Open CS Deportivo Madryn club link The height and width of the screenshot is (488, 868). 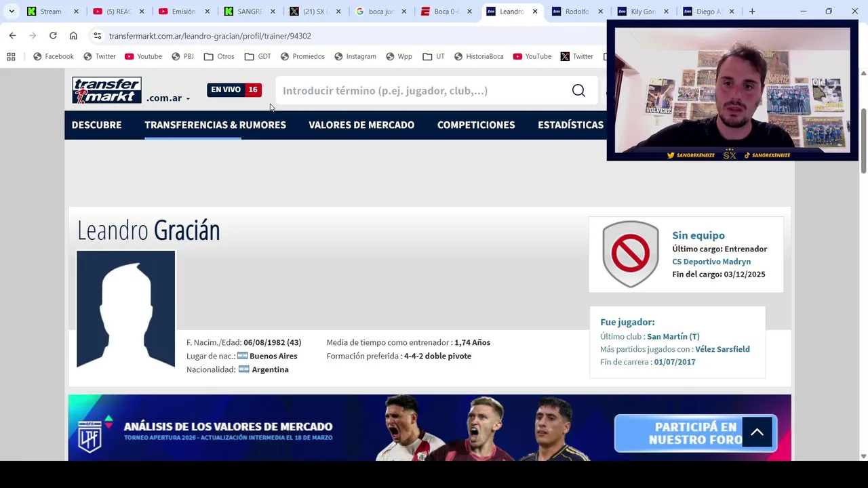(711, 262)
